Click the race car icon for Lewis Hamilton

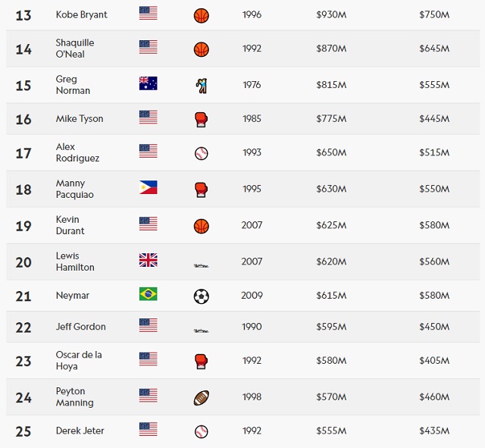click(201, 265)
